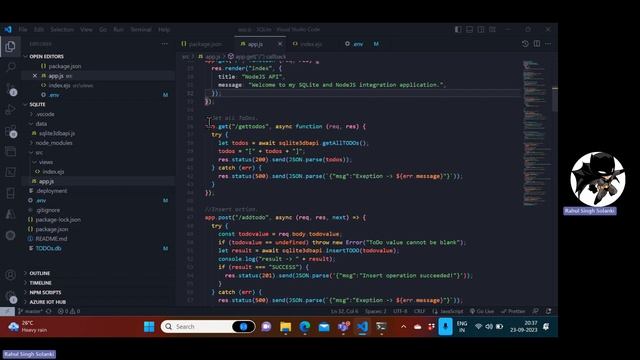This screenshot has width=640, height=360.
Task: Open the Manage gear menu
Action: click(11, 297)
